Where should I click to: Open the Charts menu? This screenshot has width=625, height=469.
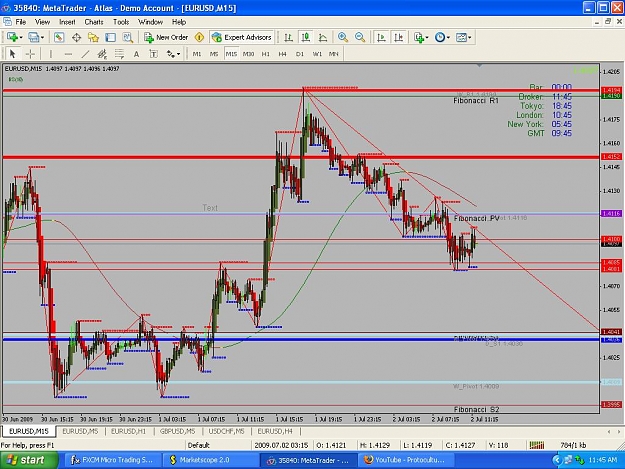94,22
